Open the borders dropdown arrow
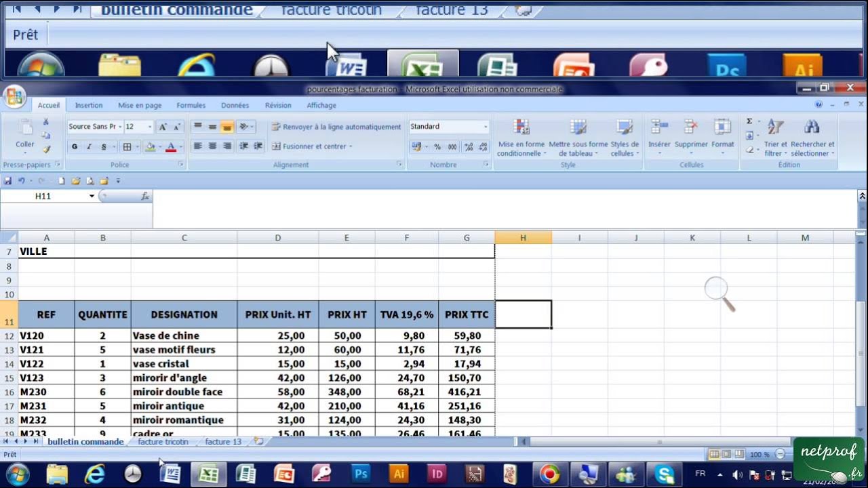Image resolution: width=868 pixels, height=488 pixels. click(136, 146)
